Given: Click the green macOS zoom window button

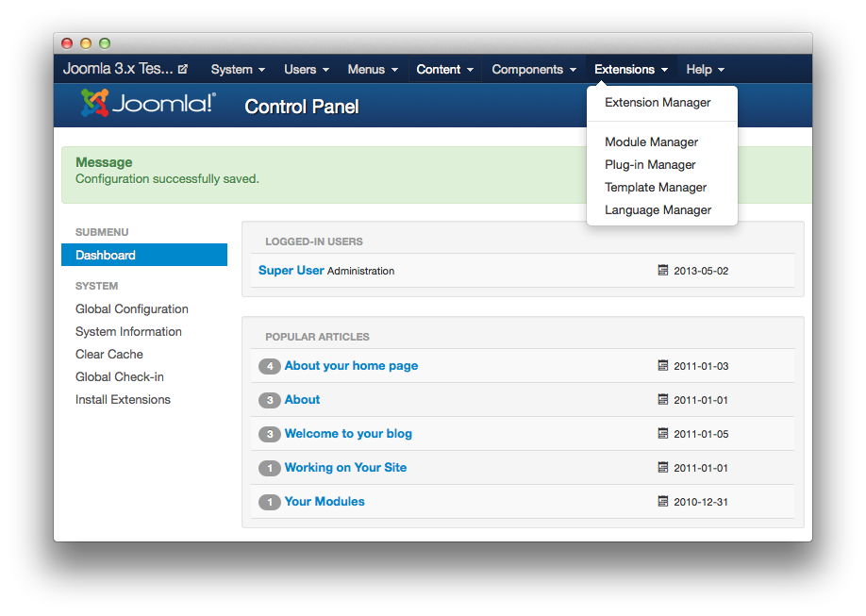Looking at the screenshot, I should (105, 43).
